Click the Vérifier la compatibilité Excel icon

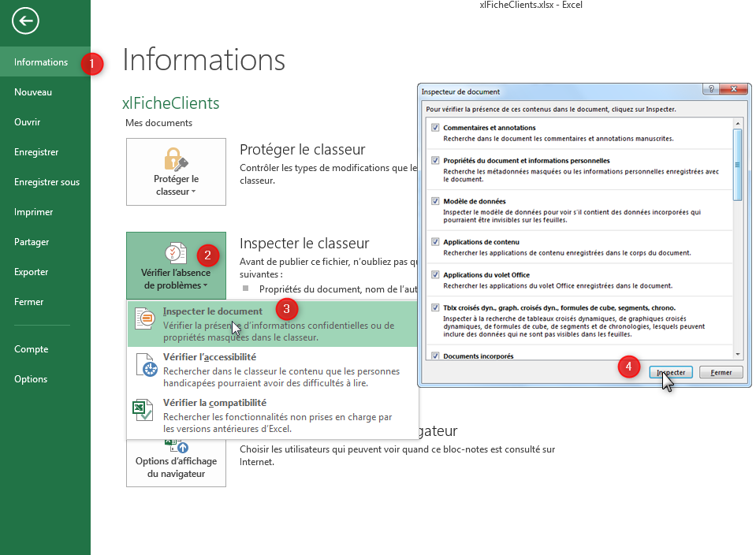pyautogui.click(x=143, y=410)
